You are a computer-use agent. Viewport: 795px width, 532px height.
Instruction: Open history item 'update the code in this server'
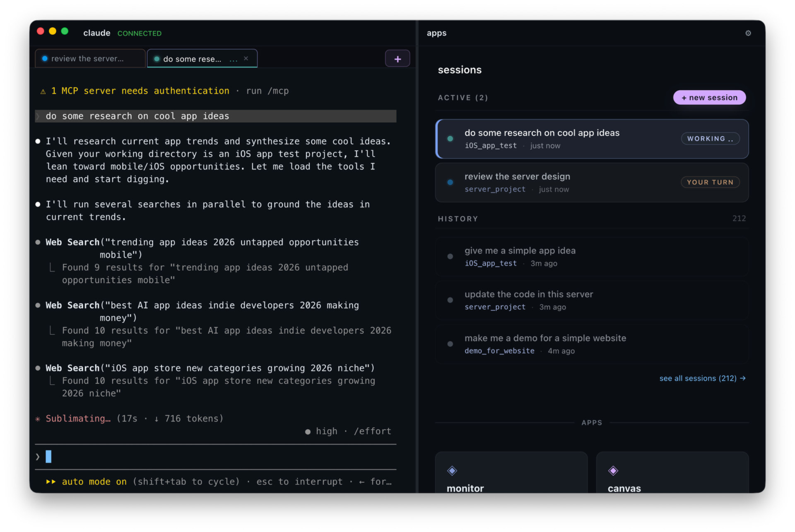pos(592,300)
